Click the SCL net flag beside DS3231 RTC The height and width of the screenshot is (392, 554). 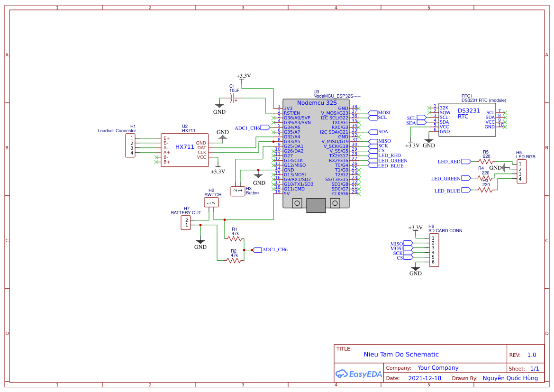417,118
